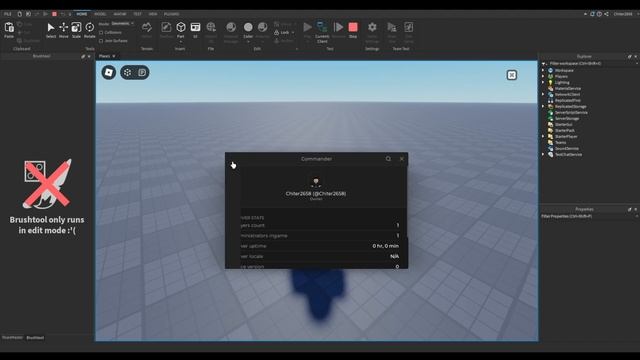Select the Select arrow tool
The width and height of the screenshot is (640, 360).
(51, 27)
